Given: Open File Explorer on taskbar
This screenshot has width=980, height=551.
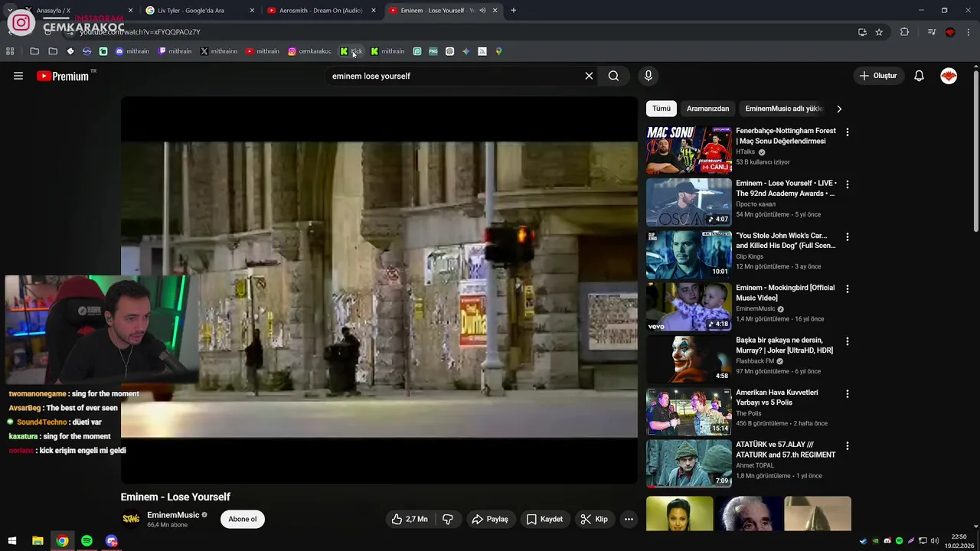Looking at the screenshot, I should (38, 541).
